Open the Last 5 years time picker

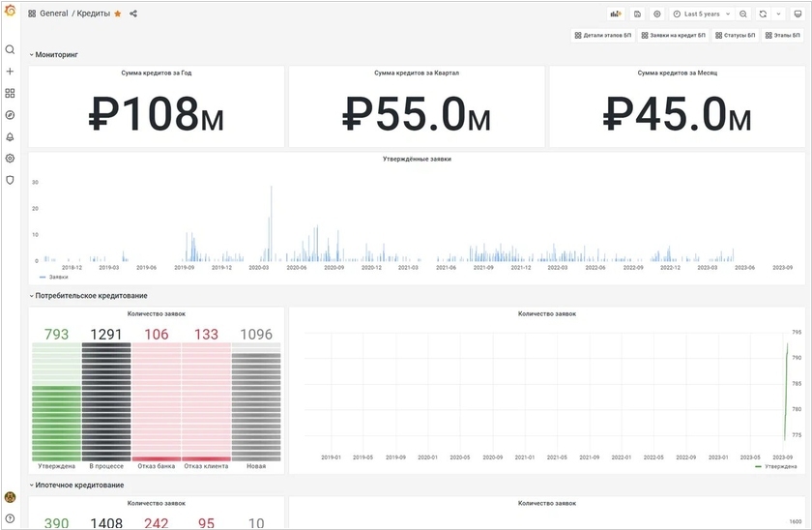(x=697, y=14)
